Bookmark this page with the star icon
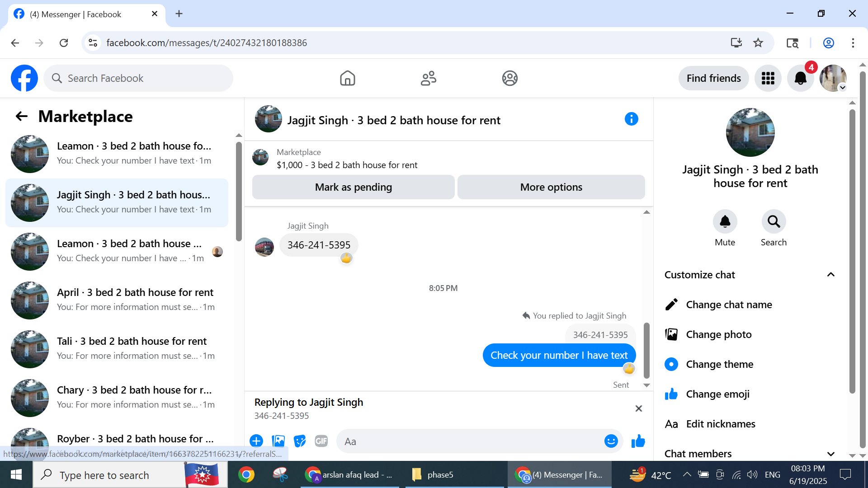868x488 pixels. click(758, 42)
